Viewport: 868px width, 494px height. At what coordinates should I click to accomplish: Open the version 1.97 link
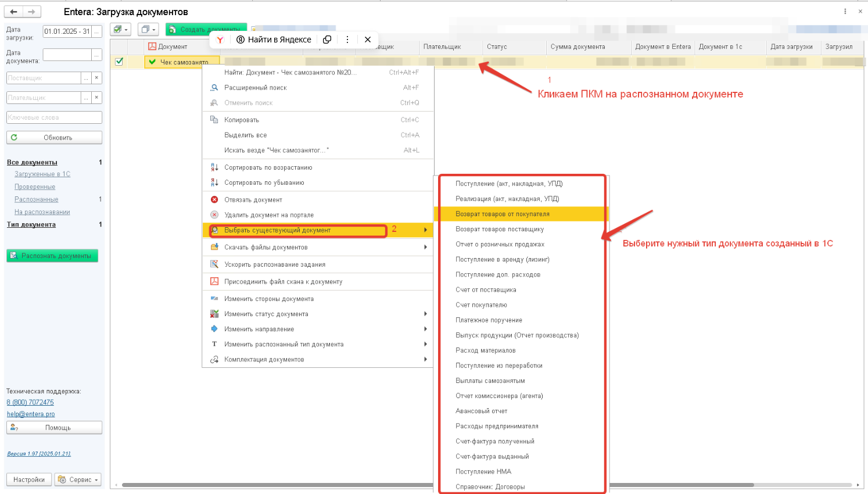tap(39, 454)
